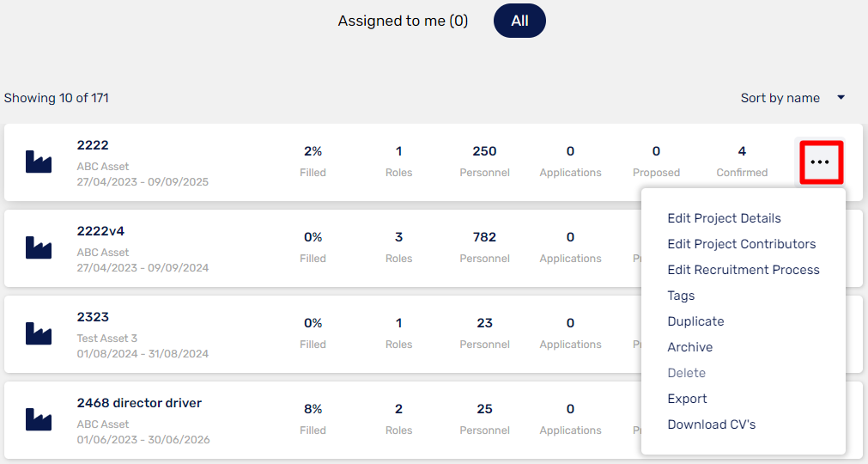Archive the project from the menu
The height and width of the screenshot is (464, 868).
click(x=689, y=347)
